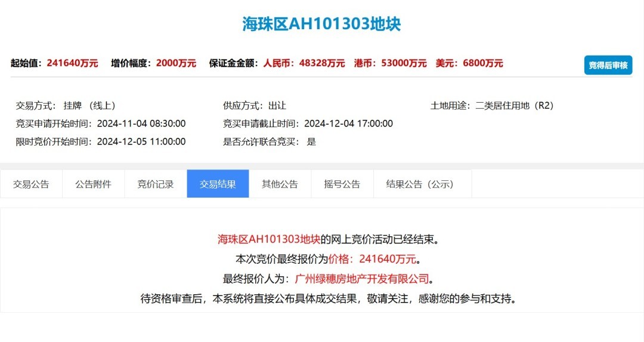Select the highlighted 交易结果 tab
The width and height of the screenshot is (644, 342).
tap(218, 184)
